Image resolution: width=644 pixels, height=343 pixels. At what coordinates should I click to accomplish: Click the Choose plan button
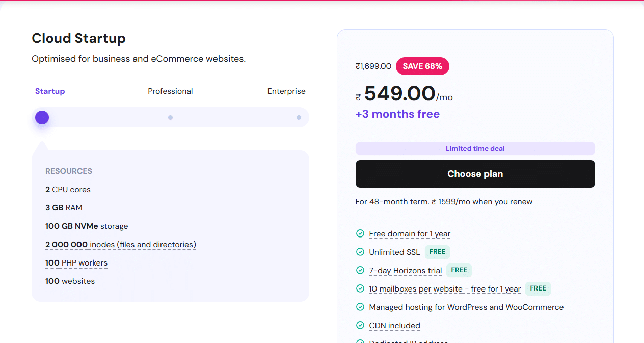tap(475, 173)
